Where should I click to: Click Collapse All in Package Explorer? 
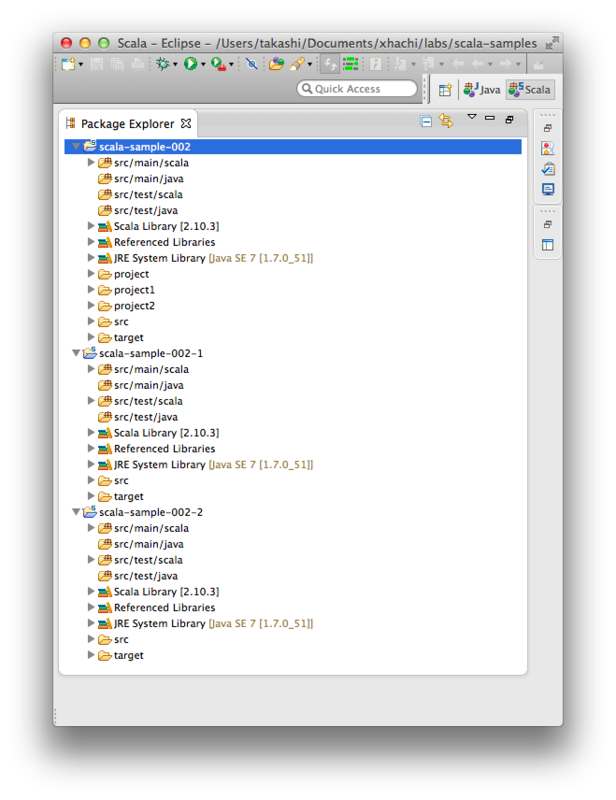pos(426,121)
